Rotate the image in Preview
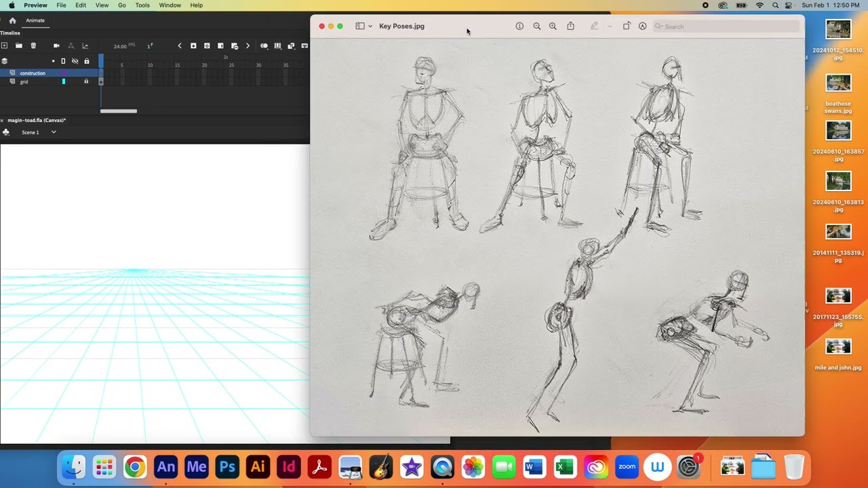The width and height of the screenshot is (868, 488). [x=626, y=26]
